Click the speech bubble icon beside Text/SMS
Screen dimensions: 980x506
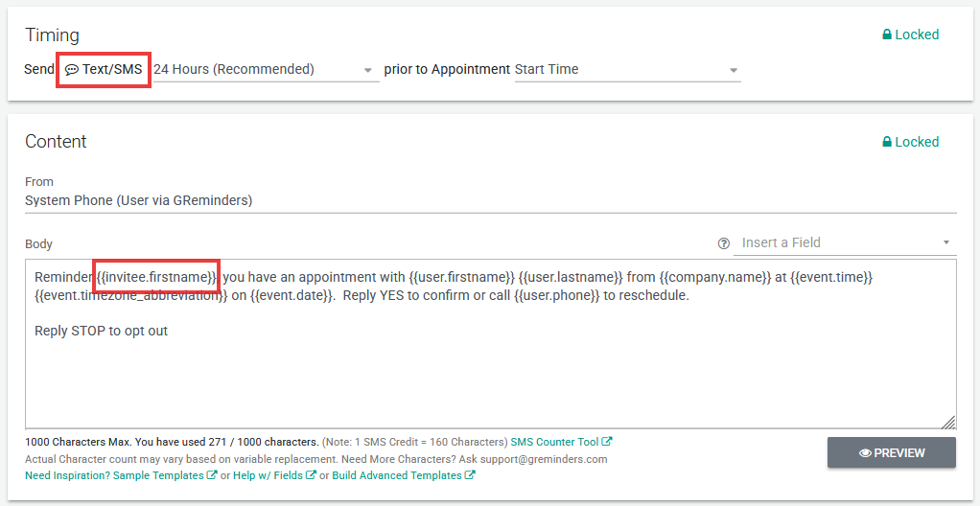point(72,70)
